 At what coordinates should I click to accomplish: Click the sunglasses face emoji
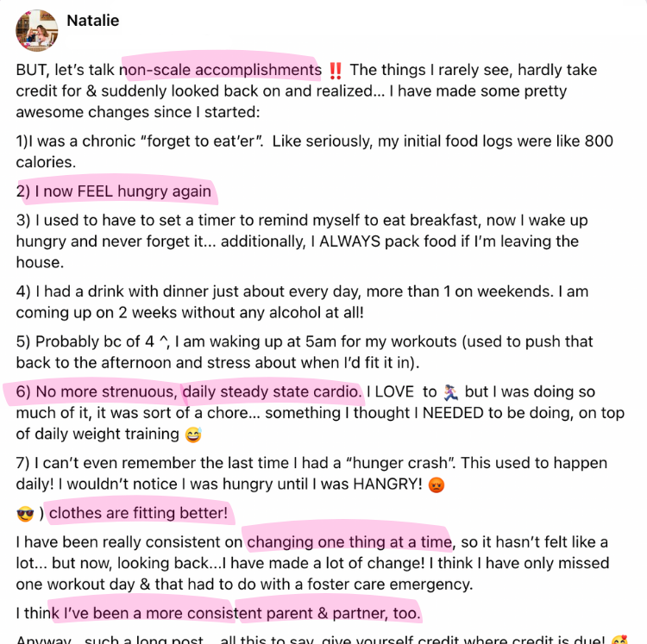click(25, 514)
